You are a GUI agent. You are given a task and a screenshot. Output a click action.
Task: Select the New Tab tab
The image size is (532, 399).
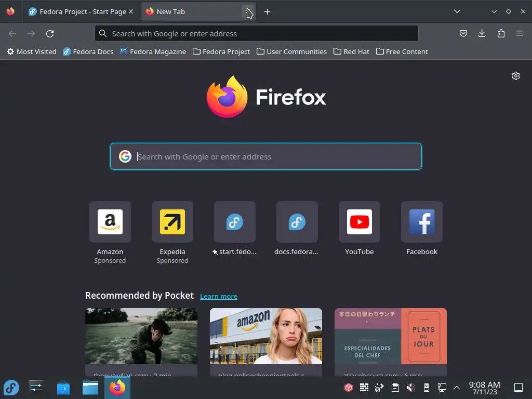point(198,11)
